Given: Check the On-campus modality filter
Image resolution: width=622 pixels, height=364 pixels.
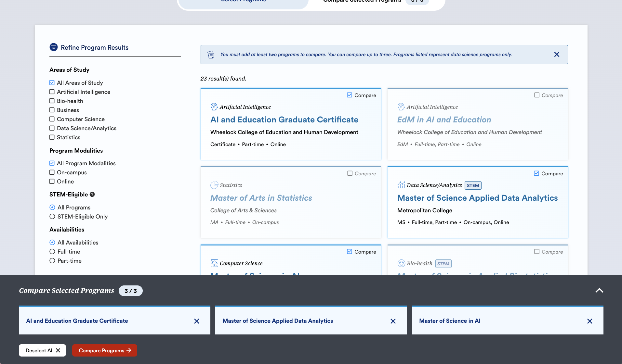Looking at the screenshot, I should coord(52,172).
